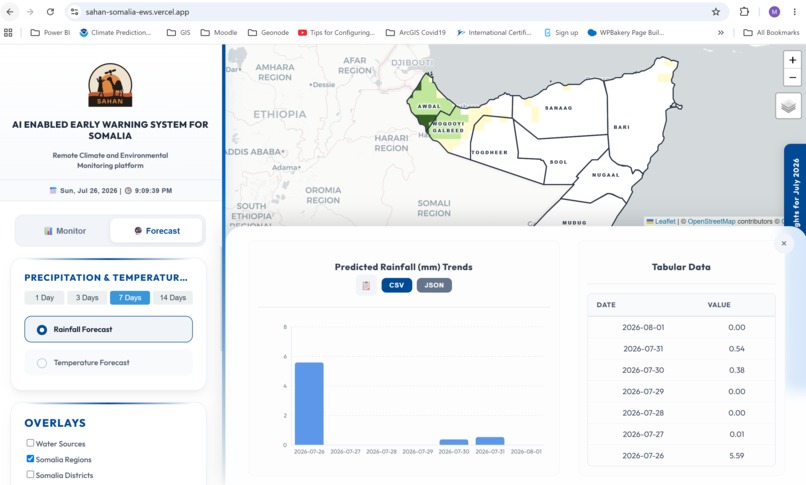This screenshot has height=485, width=806.
Task: Download data with the CSV button
Action: (396, 285)
